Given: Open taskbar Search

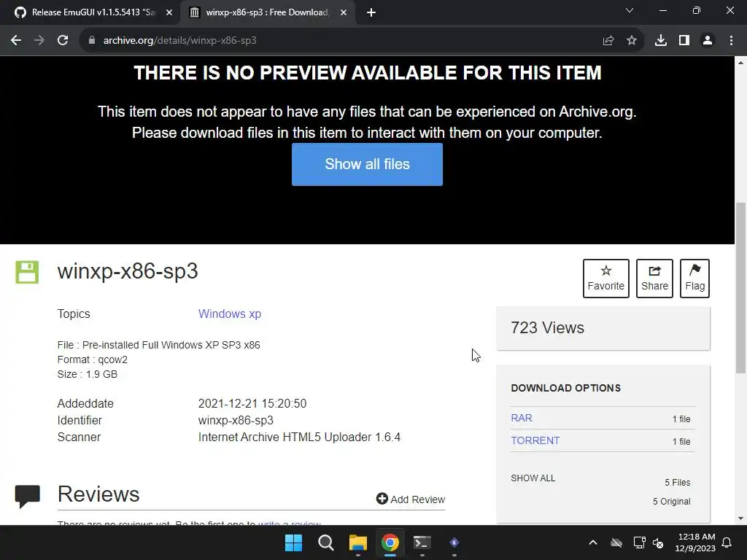Looking at the screenshot, I should 326,542.
